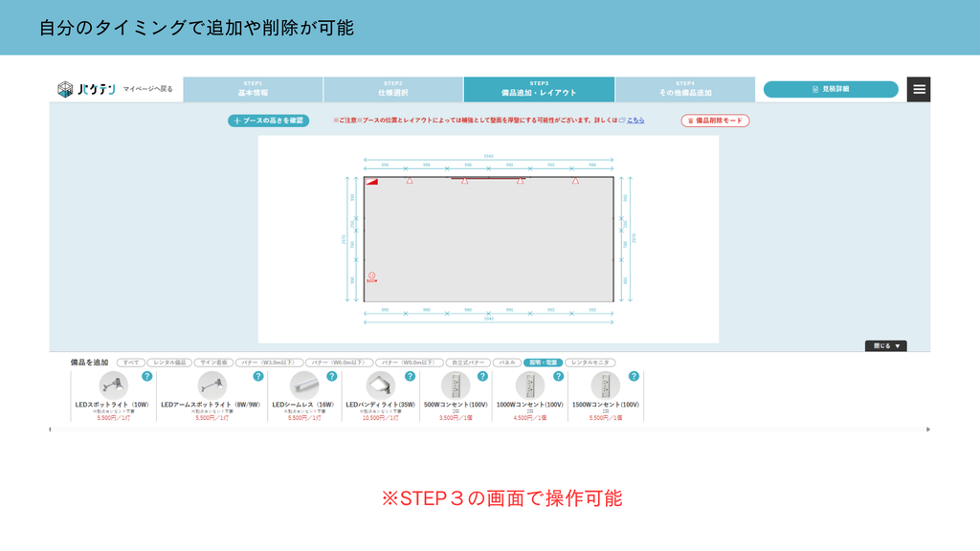Open help for 500Wコンセント(100V)

click(x=482, y=376)
